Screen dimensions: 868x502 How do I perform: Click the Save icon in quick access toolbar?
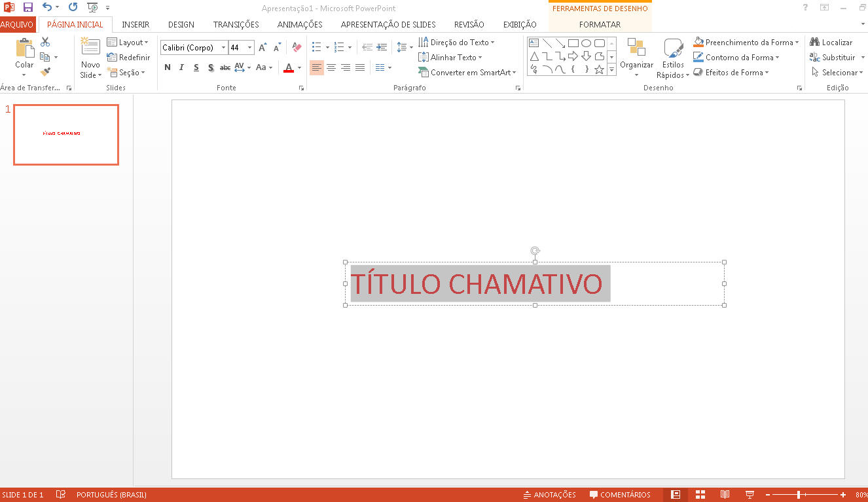(x=27, y=7)
